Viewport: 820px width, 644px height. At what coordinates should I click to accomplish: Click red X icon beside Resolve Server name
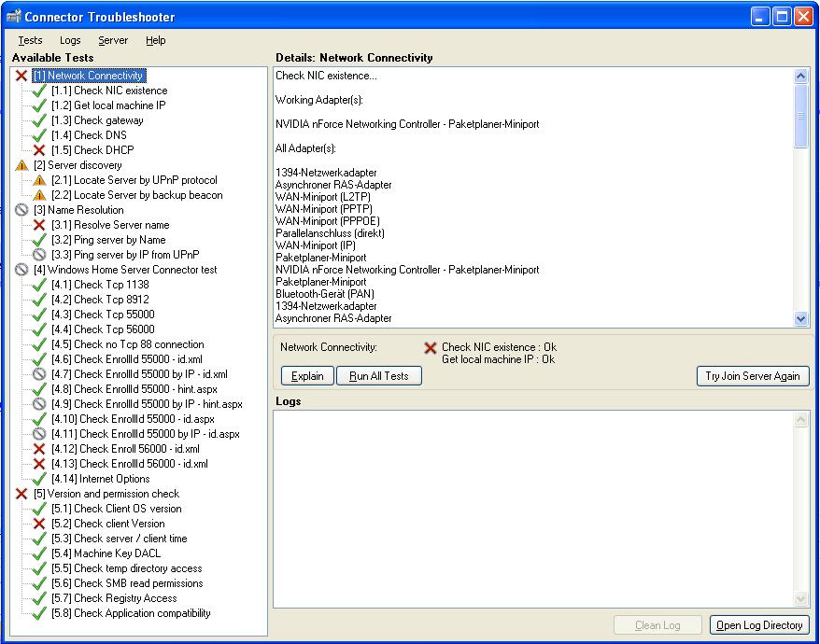click(39, 225)
